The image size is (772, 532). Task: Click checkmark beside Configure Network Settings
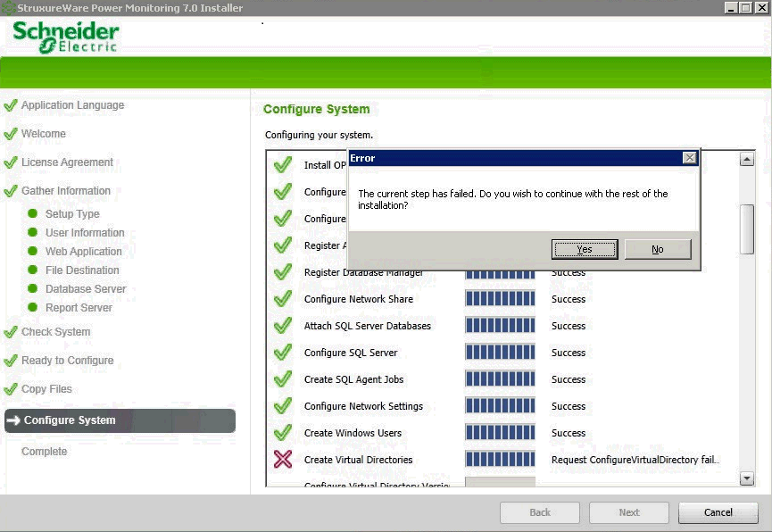[283, 406]
